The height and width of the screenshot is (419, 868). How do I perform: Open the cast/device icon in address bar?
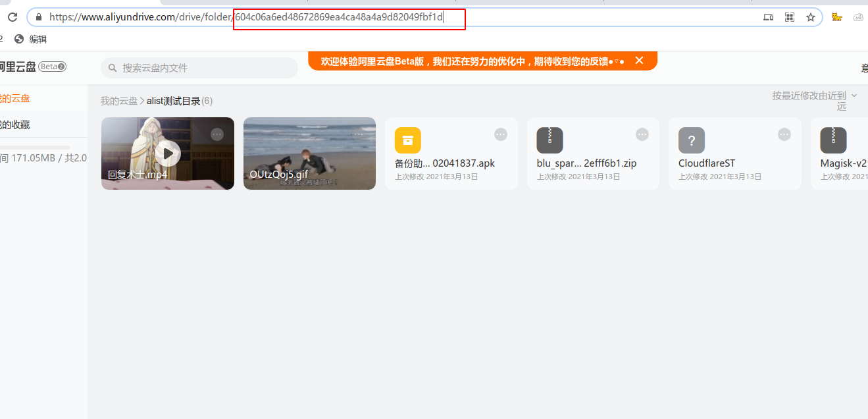[x=768, y=17]
